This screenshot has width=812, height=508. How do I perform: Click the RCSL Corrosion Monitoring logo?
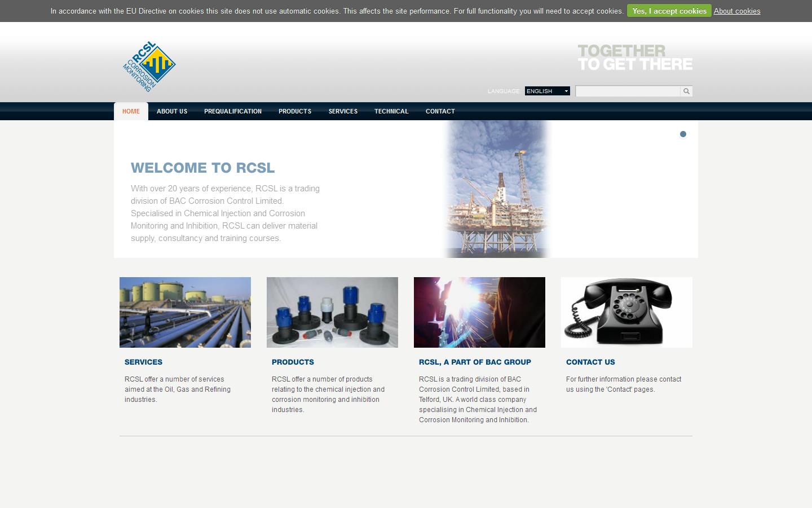[149, 67]
